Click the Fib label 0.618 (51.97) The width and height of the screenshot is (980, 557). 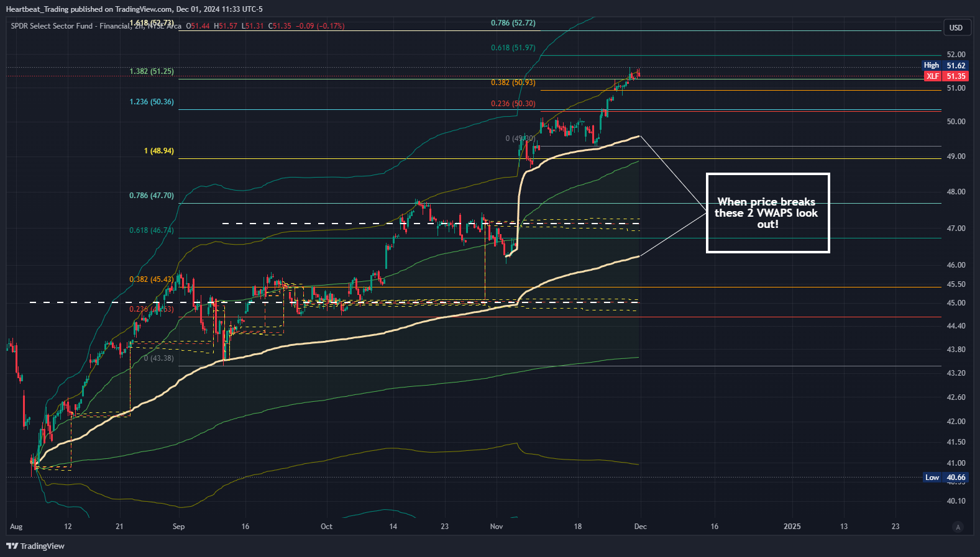[x=513, y=48]
